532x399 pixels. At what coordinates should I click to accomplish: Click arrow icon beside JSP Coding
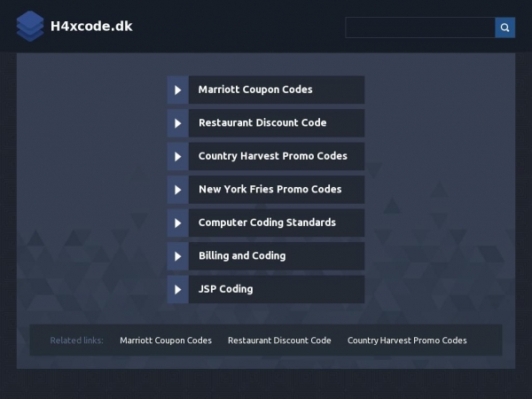(178, 289)
